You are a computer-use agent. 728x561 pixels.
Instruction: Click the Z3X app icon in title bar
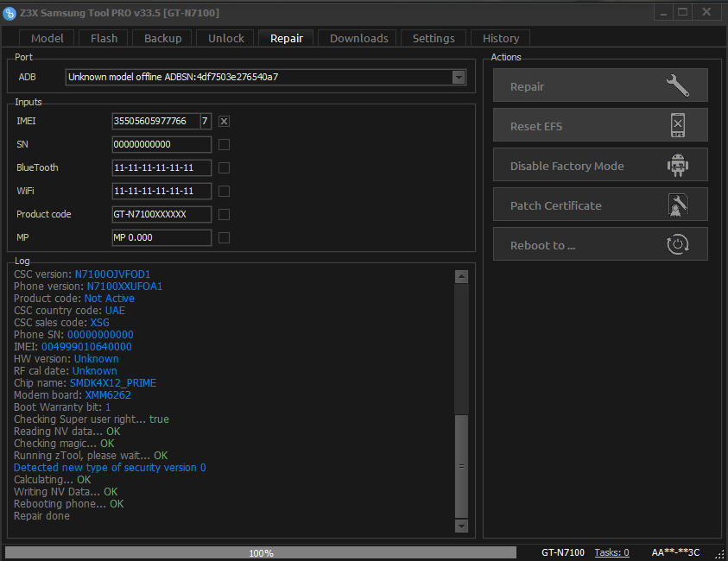coord(9,14)
